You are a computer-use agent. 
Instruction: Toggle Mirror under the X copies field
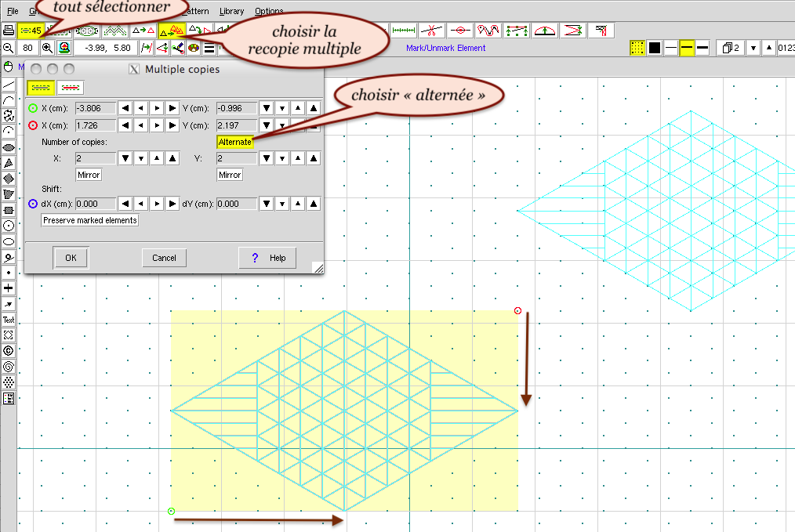click(x=89, y=175)
